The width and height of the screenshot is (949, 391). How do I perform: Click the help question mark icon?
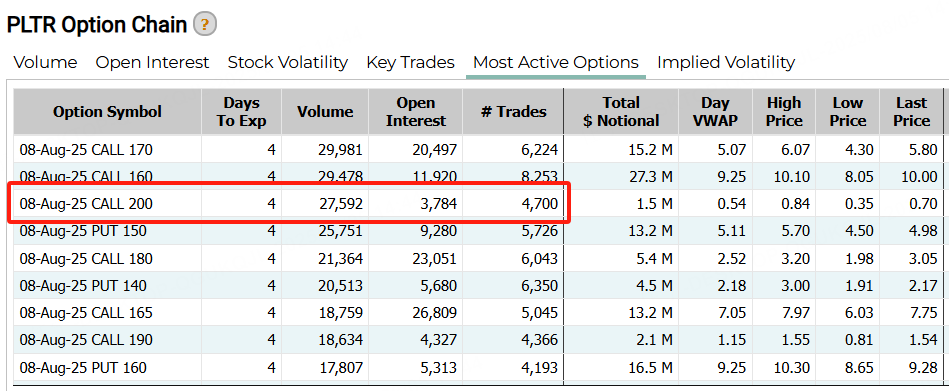click(x=205, y=25)
